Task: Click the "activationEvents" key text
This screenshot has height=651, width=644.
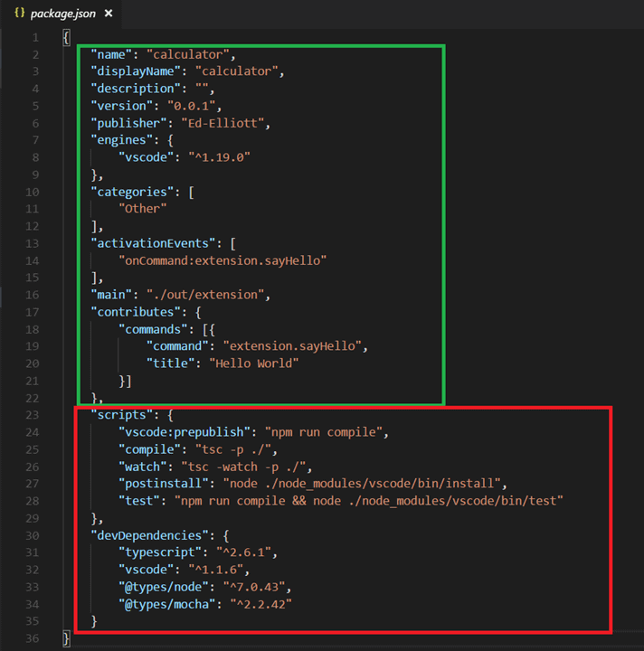Action: click(x=153, y=243)
